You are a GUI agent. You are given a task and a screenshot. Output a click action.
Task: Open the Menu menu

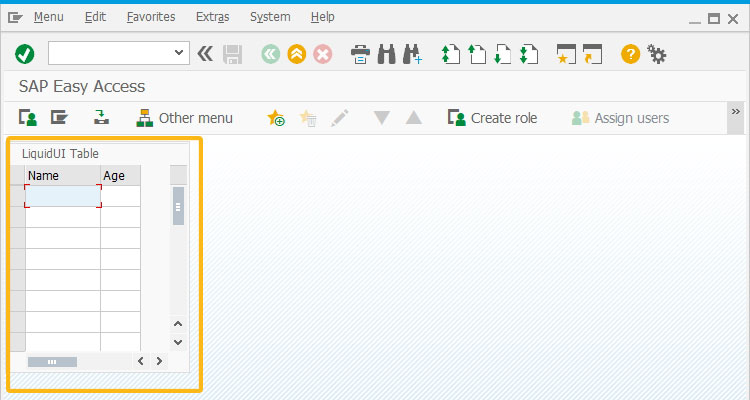click(48, 17)
